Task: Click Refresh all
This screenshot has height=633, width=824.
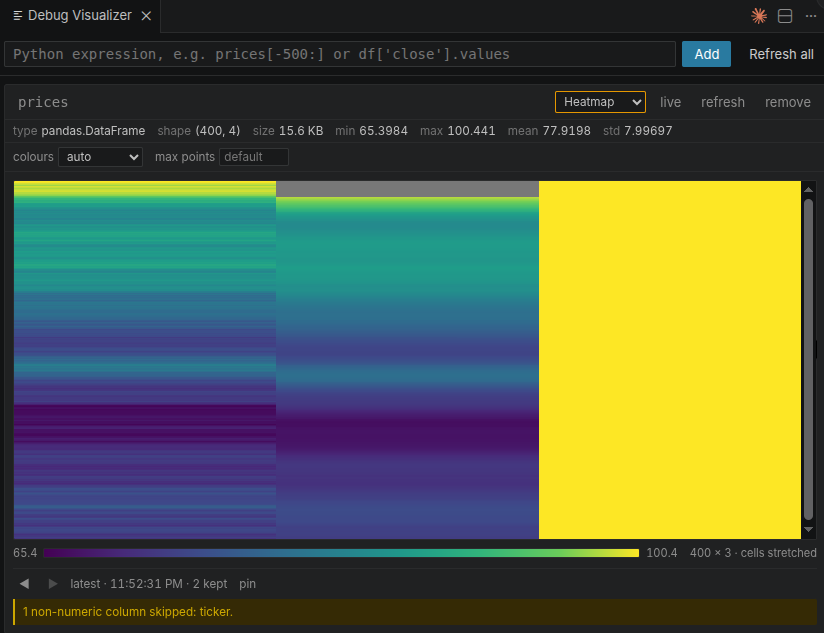Action: click(781, 54)
